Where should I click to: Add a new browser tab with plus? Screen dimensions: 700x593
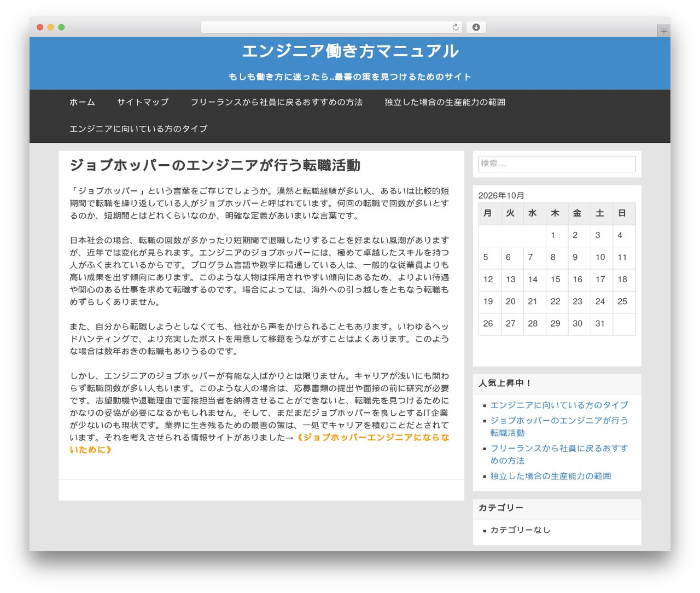tap(663, 31)
